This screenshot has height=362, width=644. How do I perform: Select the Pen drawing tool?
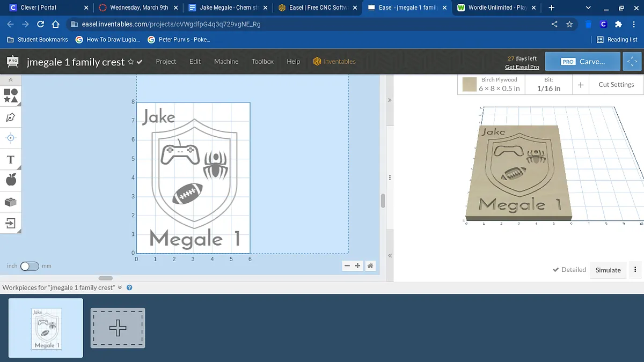[x=11, y=117]
